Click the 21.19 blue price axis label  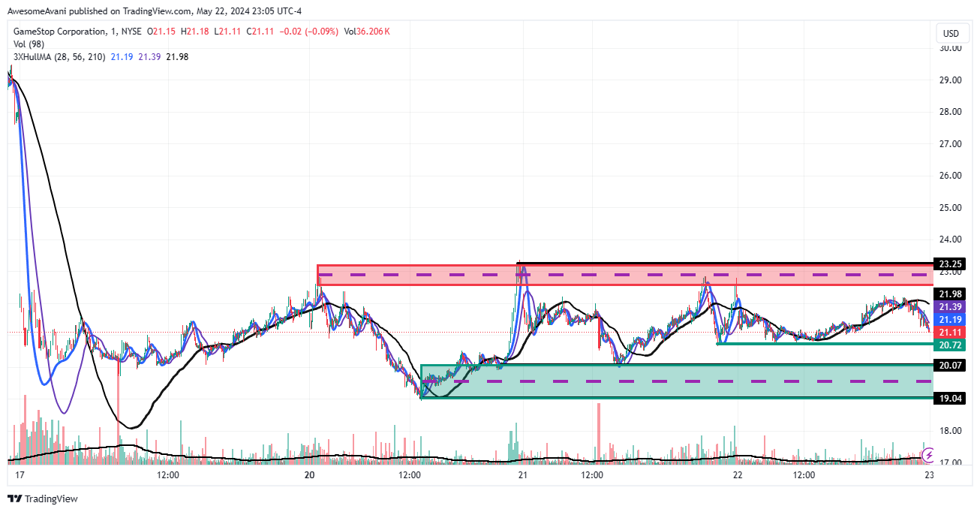coord(949,319)
